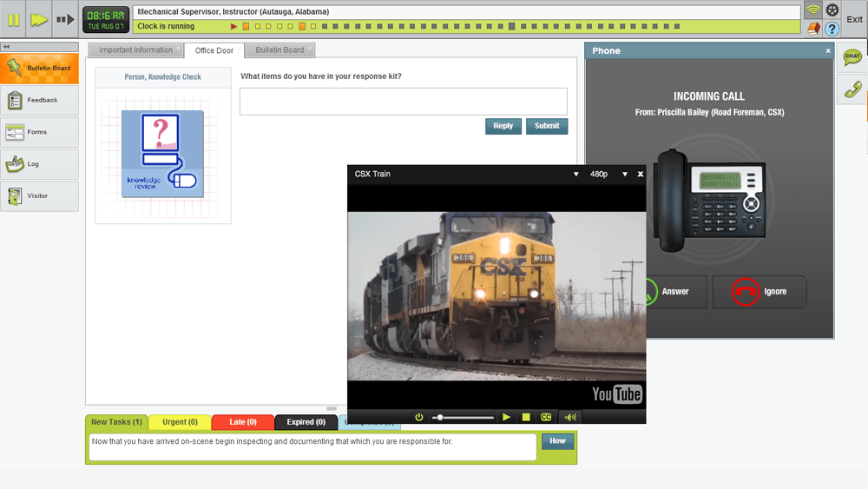The height and width of the screenshot is (489, 868).
Task: Click the knowledge review image
Action: (x=163, y=154)
